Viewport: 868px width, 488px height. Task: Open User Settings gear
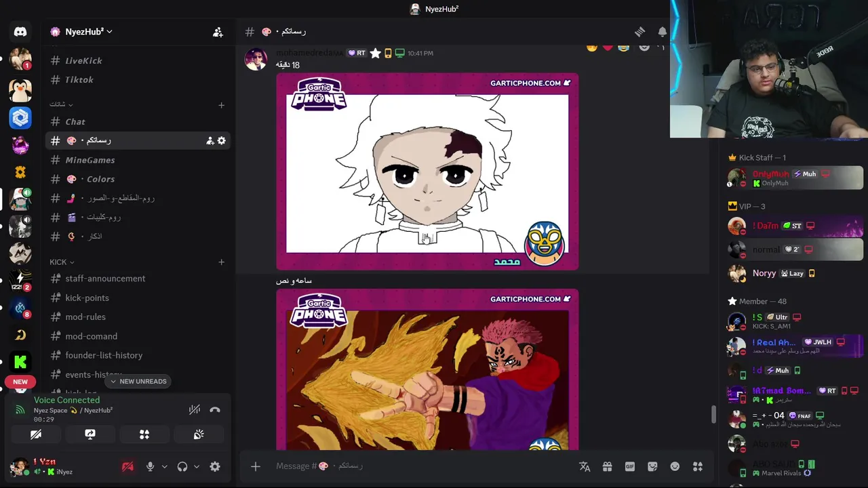215,466
